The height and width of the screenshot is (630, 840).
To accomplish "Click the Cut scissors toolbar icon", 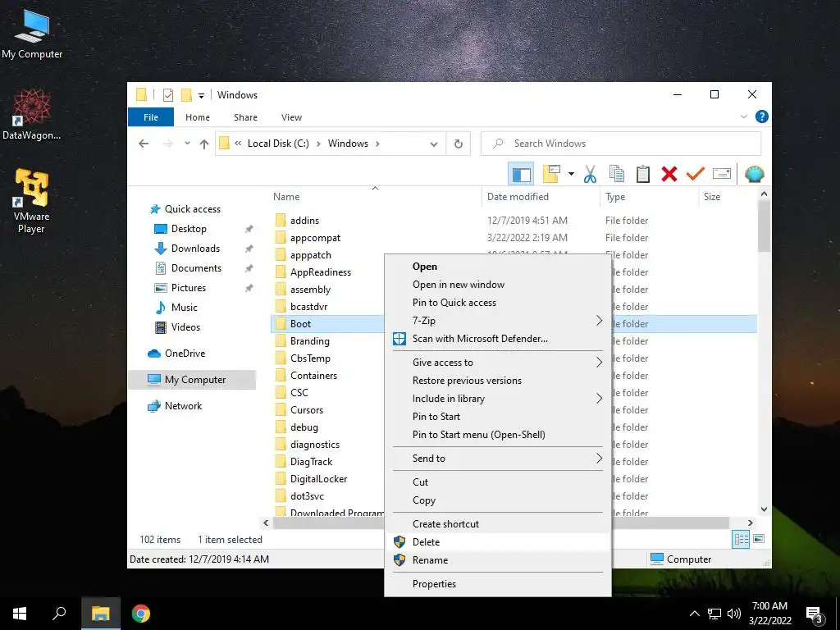I will [x=590, y=174].
